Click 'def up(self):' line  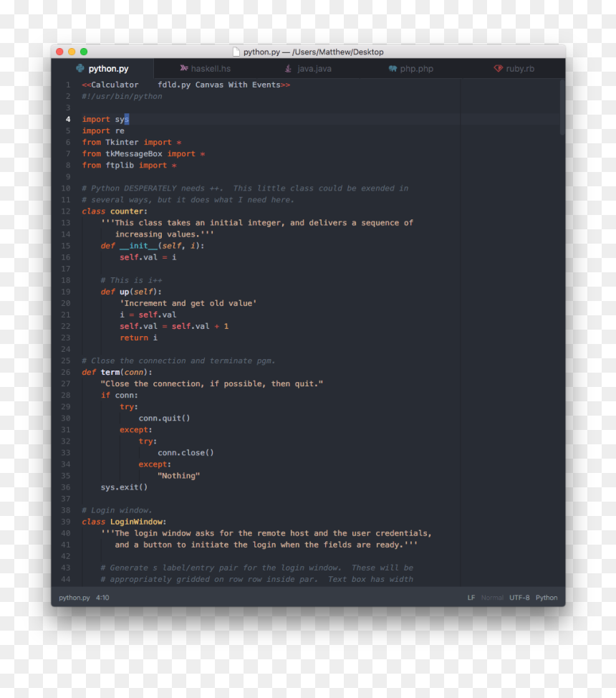coord(131,292)
